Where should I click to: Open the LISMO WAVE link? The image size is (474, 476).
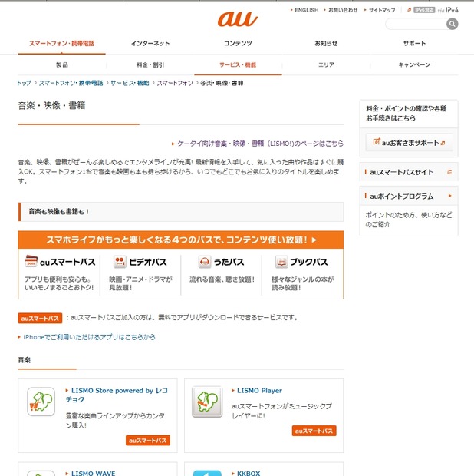click(93, 473)
